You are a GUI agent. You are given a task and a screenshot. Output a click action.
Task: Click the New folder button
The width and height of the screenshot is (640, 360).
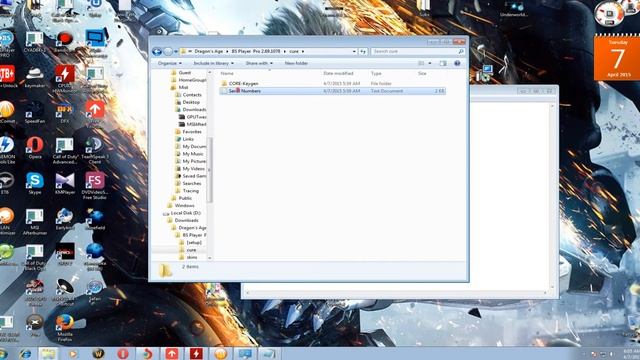296,63
